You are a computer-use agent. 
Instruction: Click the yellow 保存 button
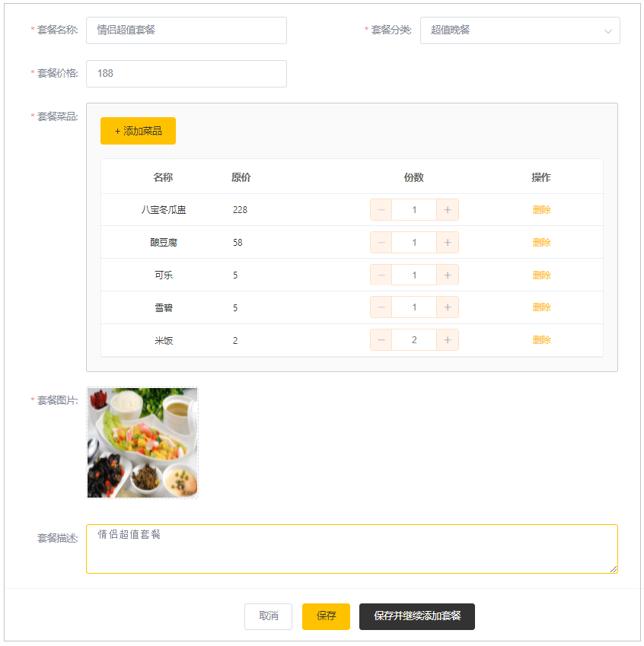coord(326,616)
